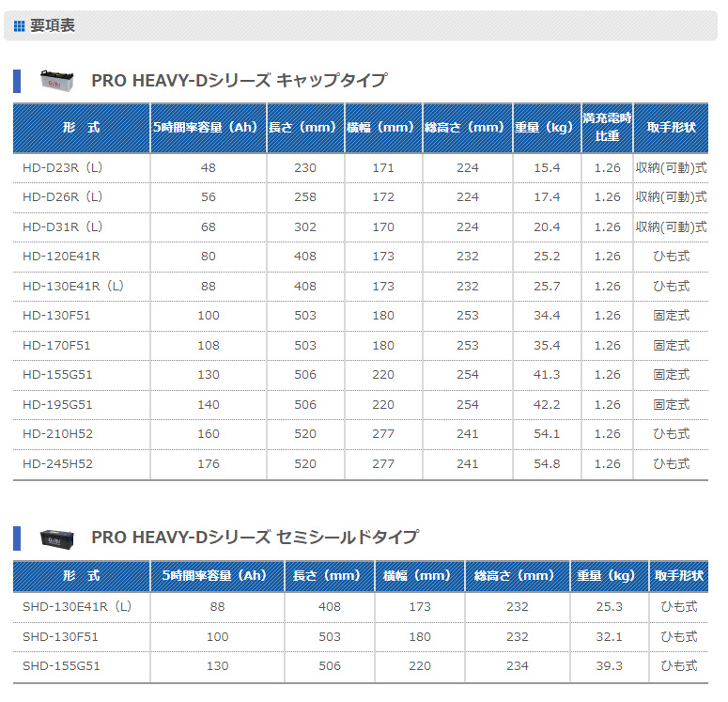
Task: Click 総高さ (mm) header in semi-sealed table
Action: 518,576
